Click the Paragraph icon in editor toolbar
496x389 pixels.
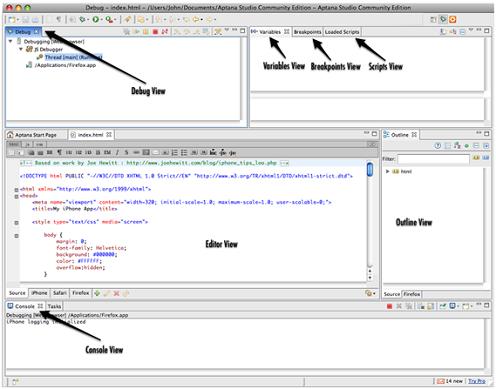[59, 153]
